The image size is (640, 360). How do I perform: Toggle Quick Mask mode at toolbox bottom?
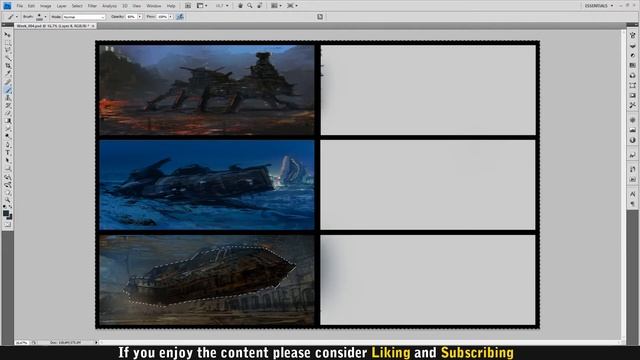[x=7, y=224]
